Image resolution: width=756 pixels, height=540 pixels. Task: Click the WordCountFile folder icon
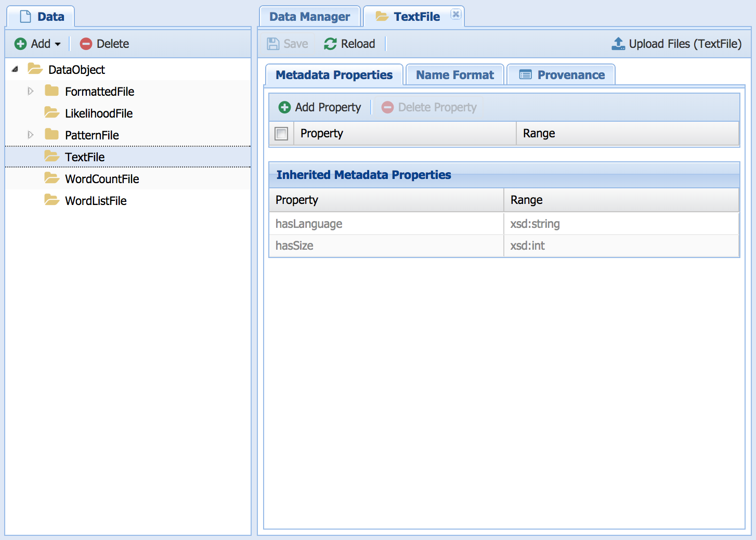pyautogui.click(x=51, y=178)
